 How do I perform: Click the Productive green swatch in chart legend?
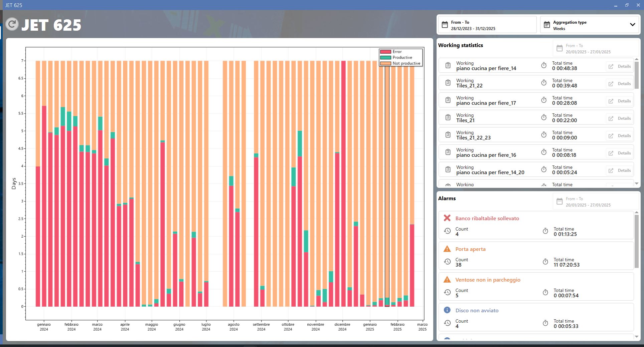385,57
